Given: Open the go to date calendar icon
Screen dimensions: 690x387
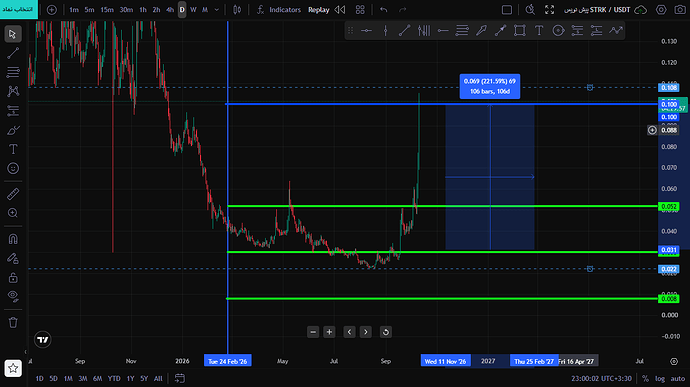Looking at the screenshot, I should 180,378.
